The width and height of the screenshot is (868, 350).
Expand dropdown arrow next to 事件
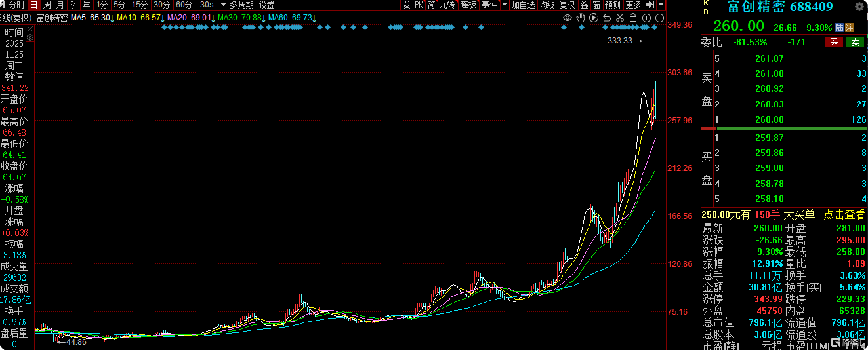[505, 5]
